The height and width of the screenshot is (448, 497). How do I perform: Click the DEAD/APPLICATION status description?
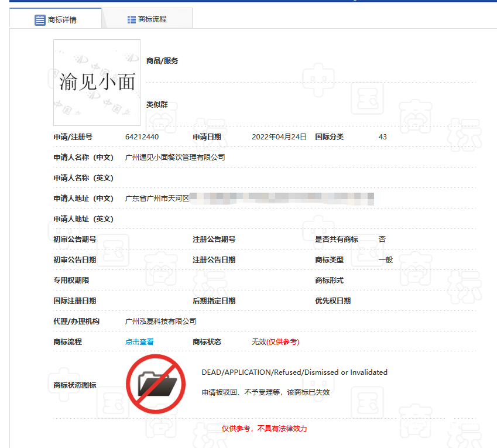coord(294,372)
